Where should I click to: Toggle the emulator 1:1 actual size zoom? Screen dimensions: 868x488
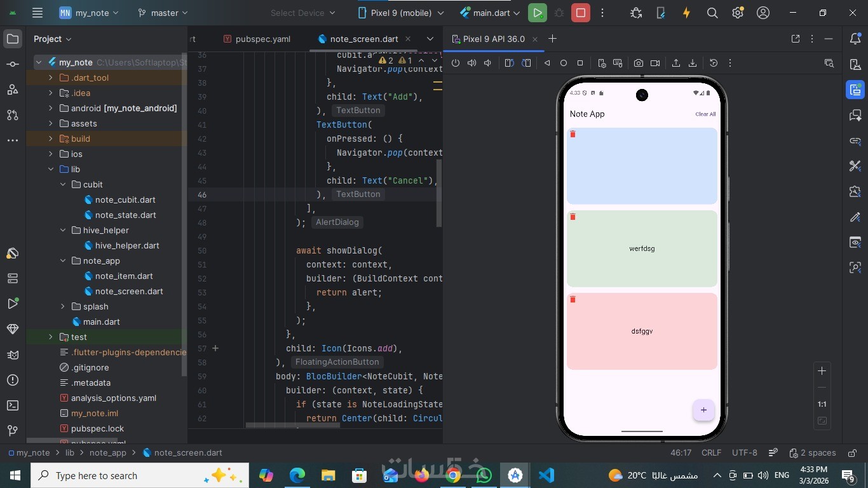point(822,404)
